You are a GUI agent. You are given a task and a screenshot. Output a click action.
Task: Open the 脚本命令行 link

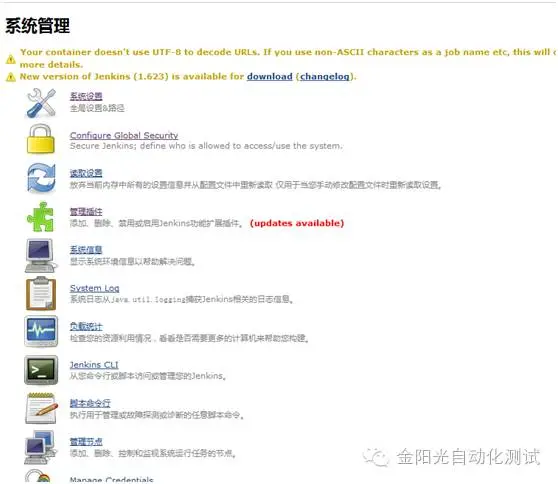click(x=90, y=403)
